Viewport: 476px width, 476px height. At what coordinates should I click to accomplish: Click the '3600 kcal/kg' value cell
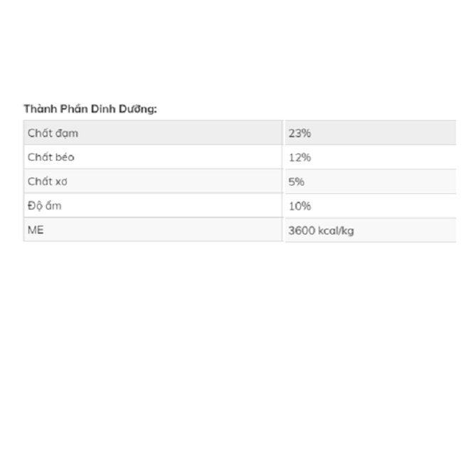321,231
